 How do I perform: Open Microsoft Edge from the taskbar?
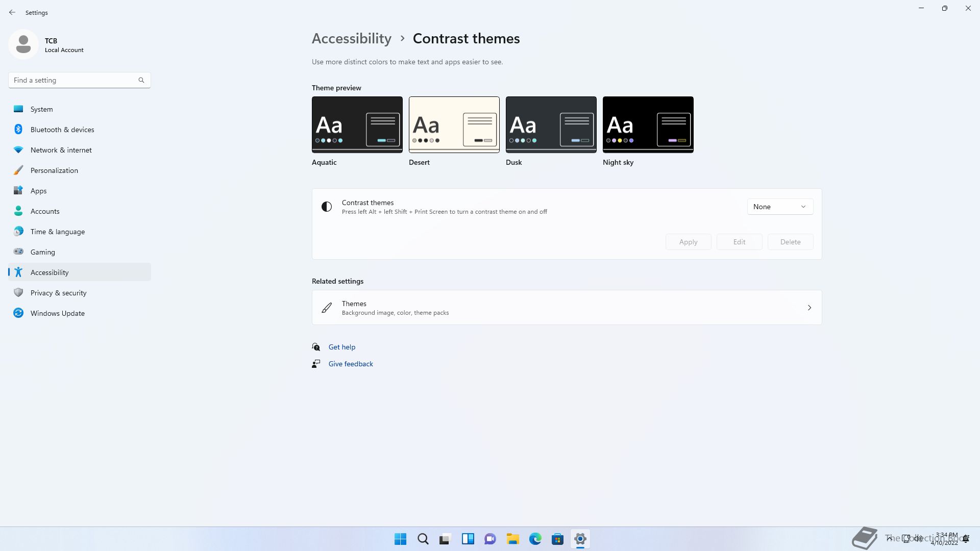535,539
